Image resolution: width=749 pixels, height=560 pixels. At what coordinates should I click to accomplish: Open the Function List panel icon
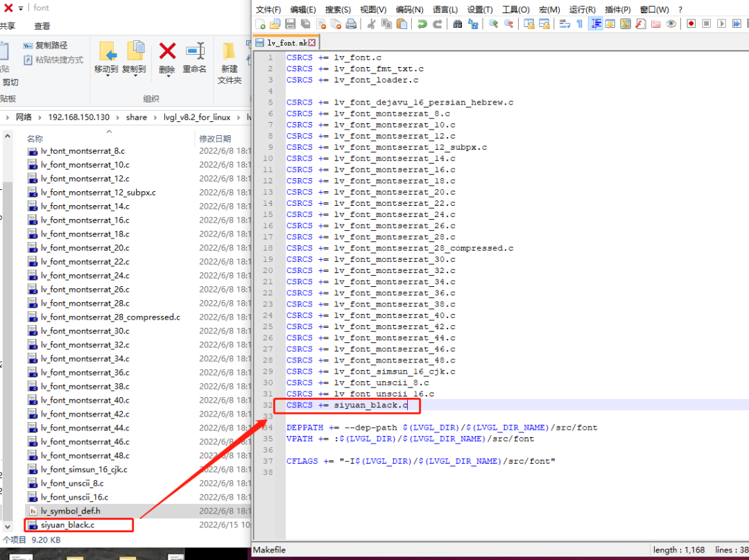(641, 24)
